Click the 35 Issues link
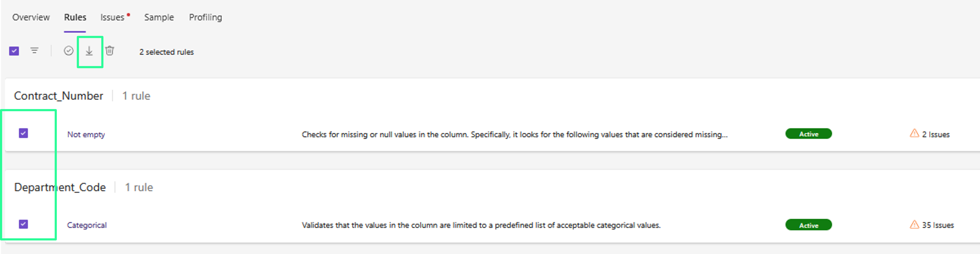 938,225
